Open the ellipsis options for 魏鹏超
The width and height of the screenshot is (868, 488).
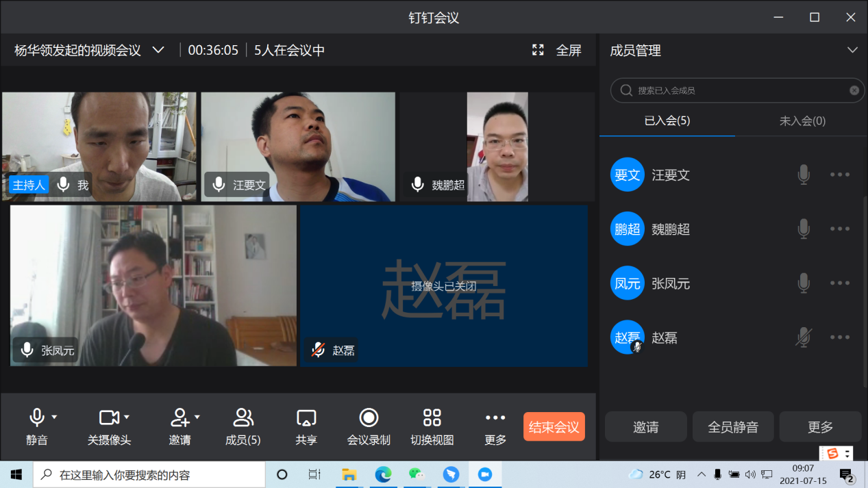[x=840, y=229]
